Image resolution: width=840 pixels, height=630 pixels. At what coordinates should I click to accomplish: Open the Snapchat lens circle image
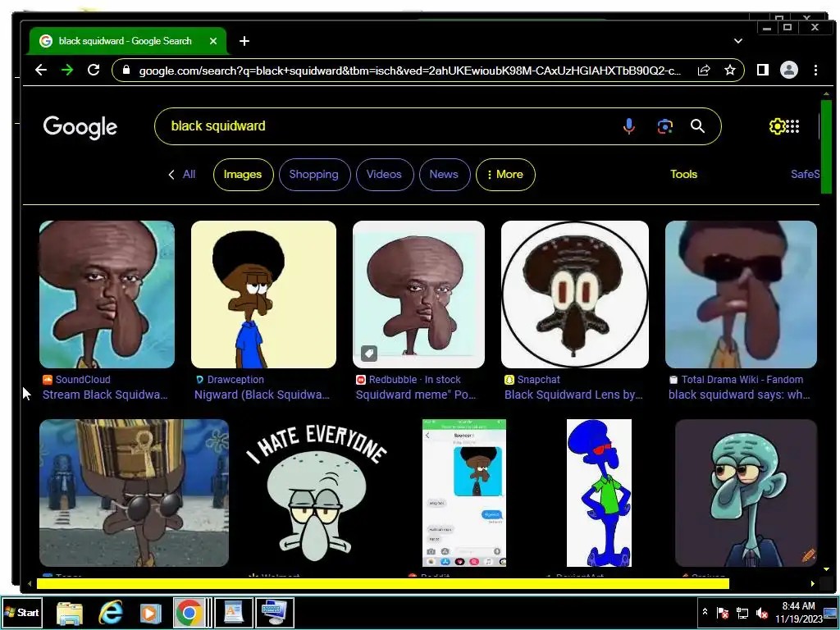(575, 294)
